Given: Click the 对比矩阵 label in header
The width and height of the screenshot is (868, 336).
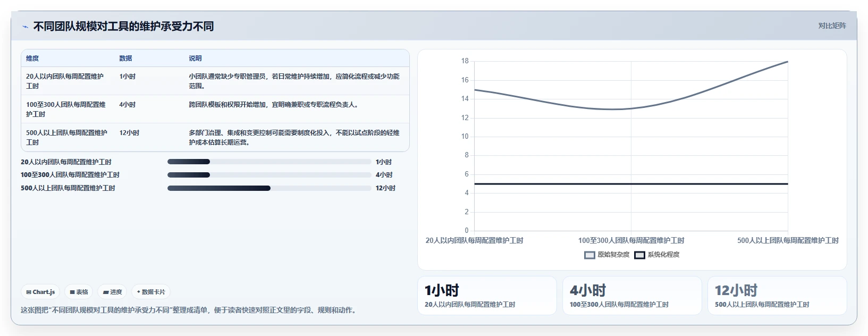Looking at the screenshot, I should pos(832,26).
